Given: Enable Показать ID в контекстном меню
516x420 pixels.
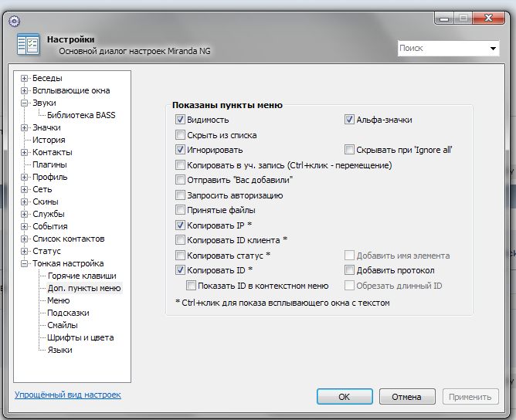Looking at the screenshot, I should pos(191,286).
